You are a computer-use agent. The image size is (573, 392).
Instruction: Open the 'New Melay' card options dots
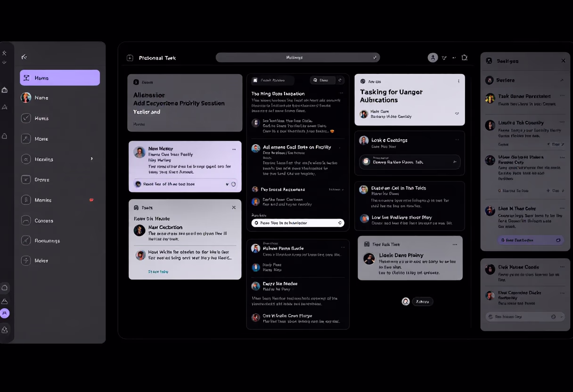coord(234,149)
